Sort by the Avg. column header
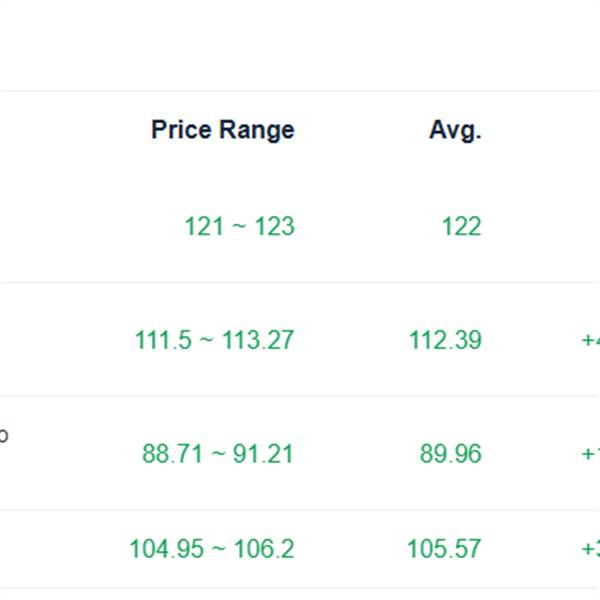Viewport: 600px width, 600px height. (x=455, y=130)
